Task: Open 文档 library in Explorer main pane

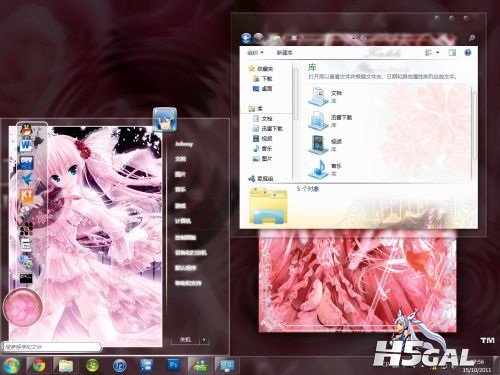Action: coord(325,96)
